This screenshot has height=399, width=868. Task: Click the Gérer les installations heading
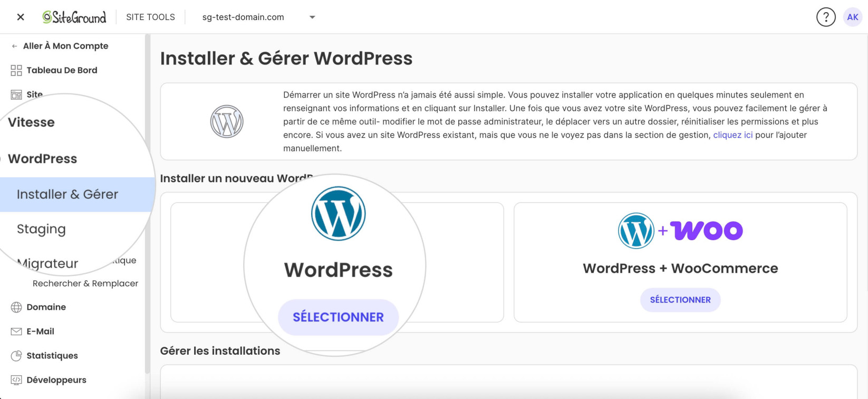[x=220, y=351]
